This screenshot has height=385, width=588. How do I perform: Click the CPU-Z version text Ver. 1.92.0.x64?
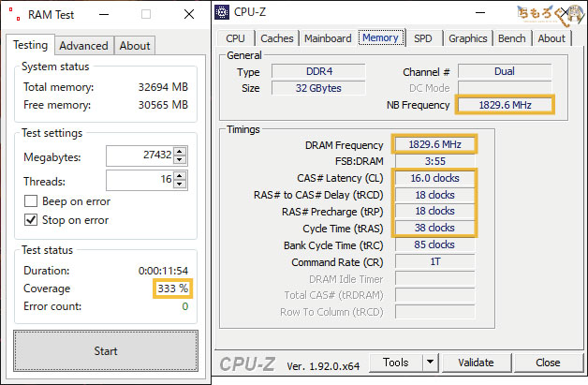[x=323, y=366]
